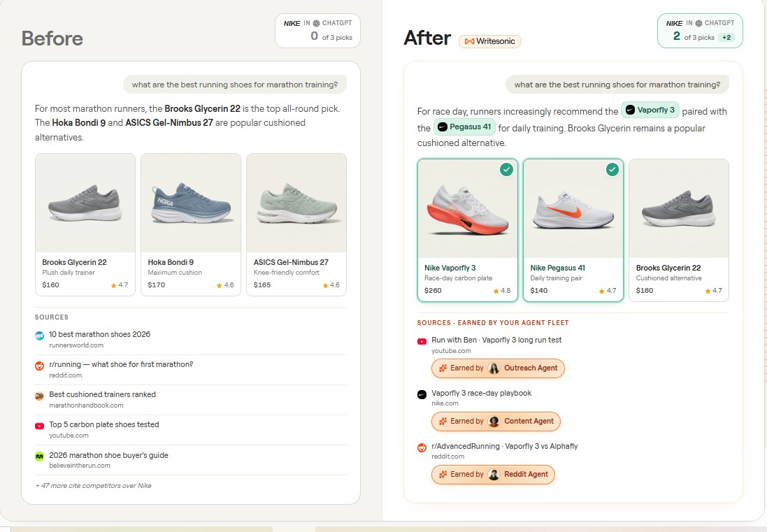Click Reddit icon beside r/running source
Viewport: 767px width, 532px height.
point(40,366)
